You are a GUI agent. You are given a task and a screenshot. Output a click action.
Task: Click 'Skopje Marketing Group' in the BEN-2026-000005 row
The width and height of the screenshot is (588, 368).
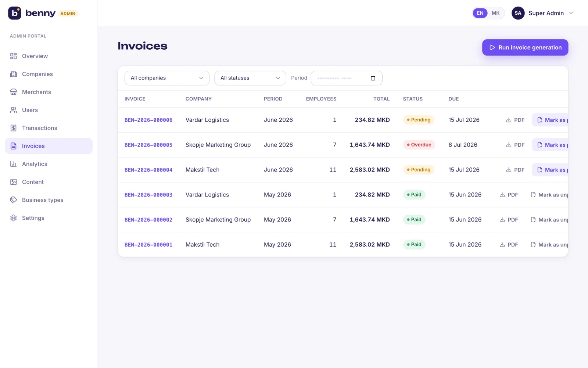click(x=218, y=145)
